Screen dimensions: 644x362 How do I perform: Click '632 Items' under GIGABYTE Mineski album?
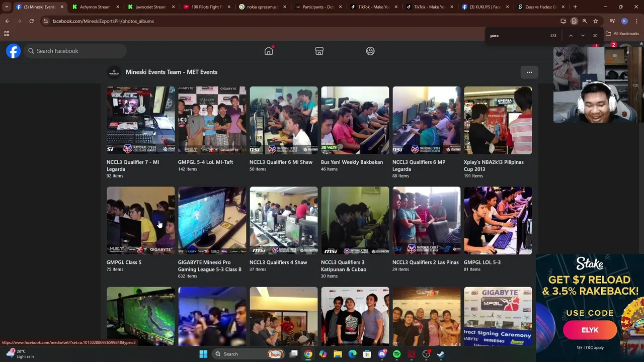[x=187, y=276]
